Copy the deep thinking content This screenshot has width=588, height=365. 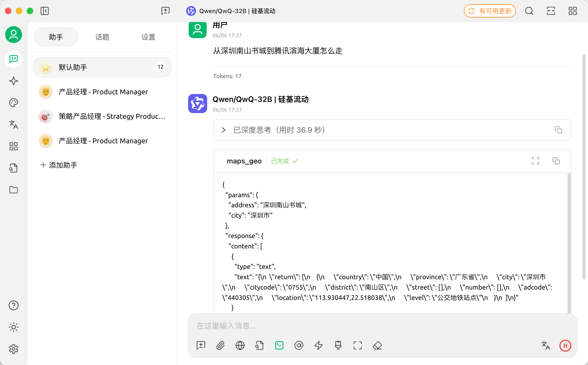[558, 130]
